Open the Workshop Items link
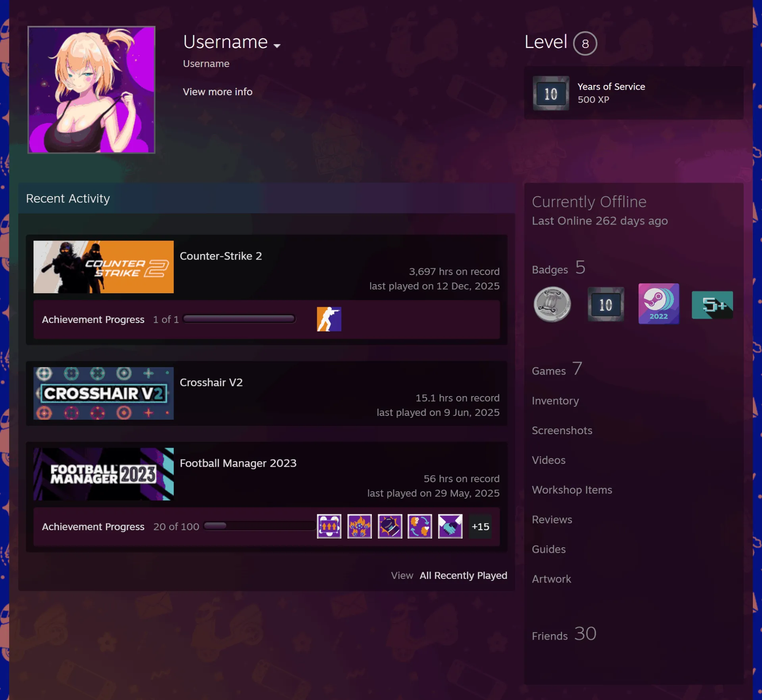 pyautogui.click(x=572, y=490)
